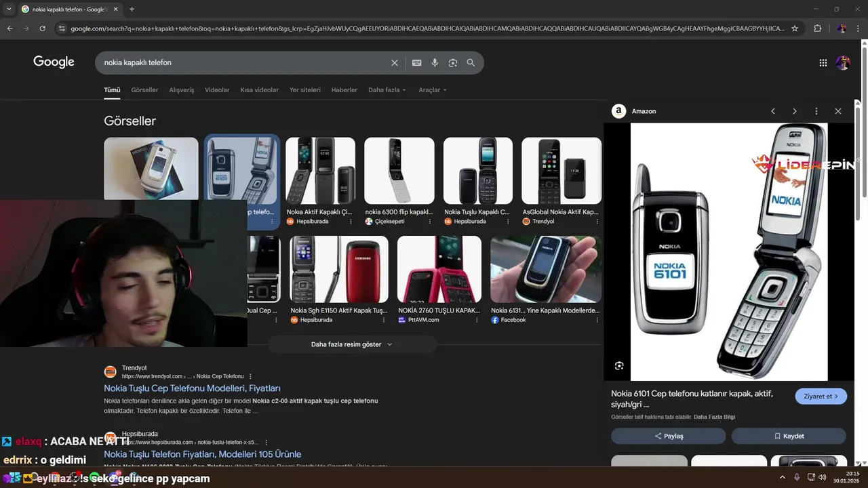
Task: Open Nokia 6131 Facebook thumbnail
Action: point(546,269)
